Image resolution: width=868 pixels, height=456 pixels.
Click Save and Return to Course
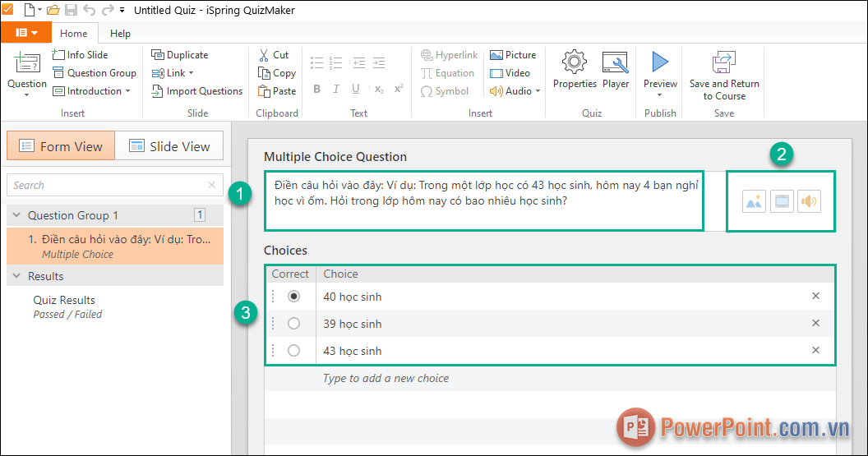pos(724,76)
